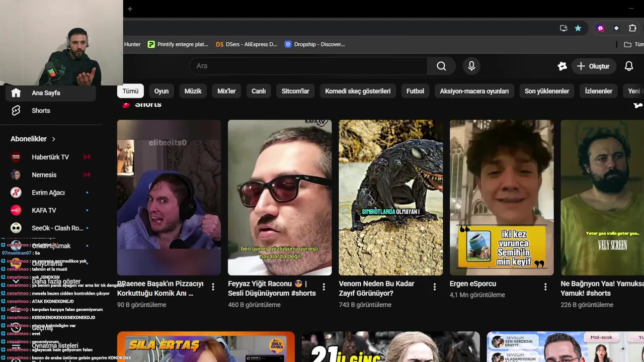Image resolution: width=644 pixels, height=362 pixels.
Task: Open KAFA TV channel
Action: tap(50, 210)
